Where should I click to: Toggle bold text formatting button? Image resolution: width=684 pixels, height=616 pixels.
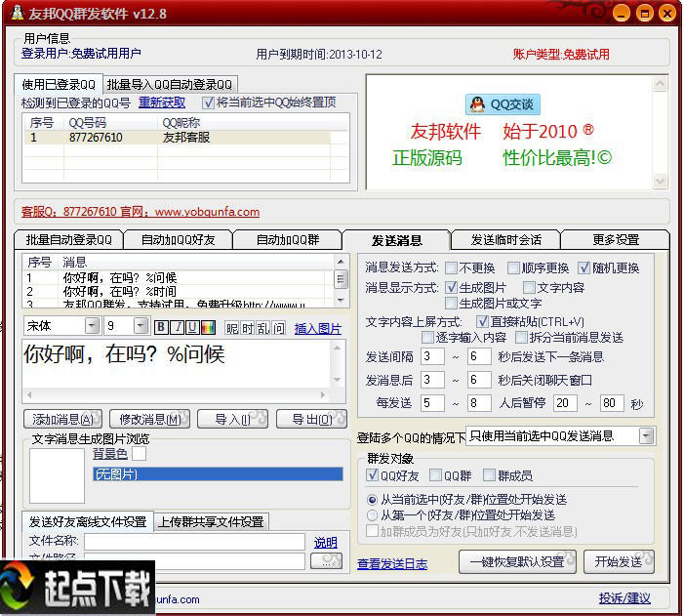[x=161, y=327]
